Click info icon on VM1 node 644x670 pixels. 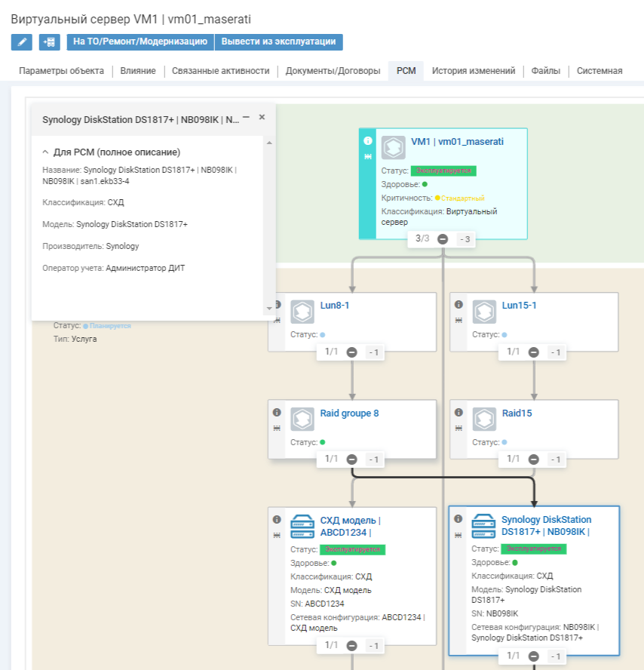coord(368,140)
